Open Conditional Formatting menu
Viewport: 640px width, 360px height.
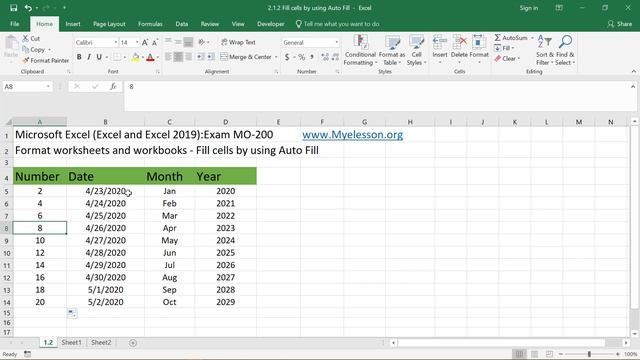[x=360, y=50]
